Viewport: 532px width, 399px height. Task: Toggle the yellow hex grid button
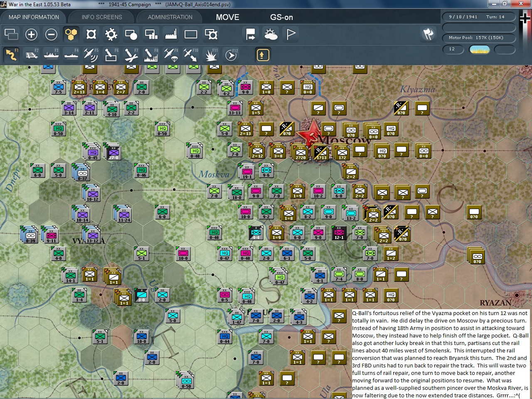tap(71, 34)
